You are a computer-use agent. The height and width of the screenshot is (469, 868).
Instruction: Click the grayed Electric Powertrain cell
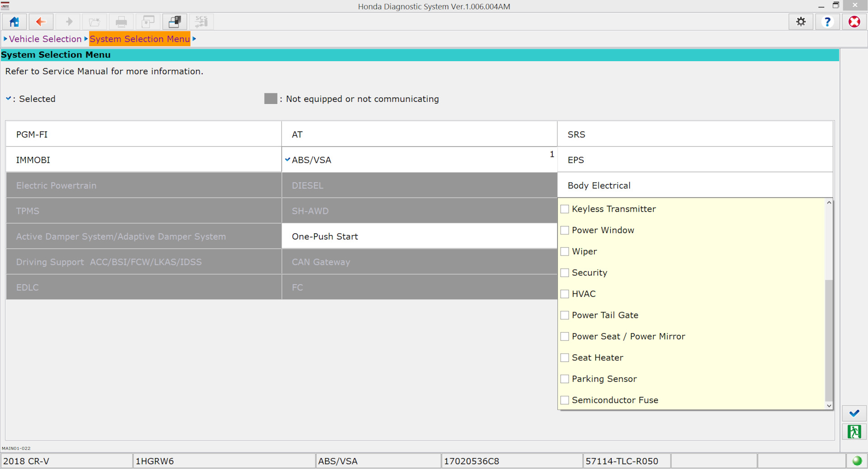click(x=144, y=185)
